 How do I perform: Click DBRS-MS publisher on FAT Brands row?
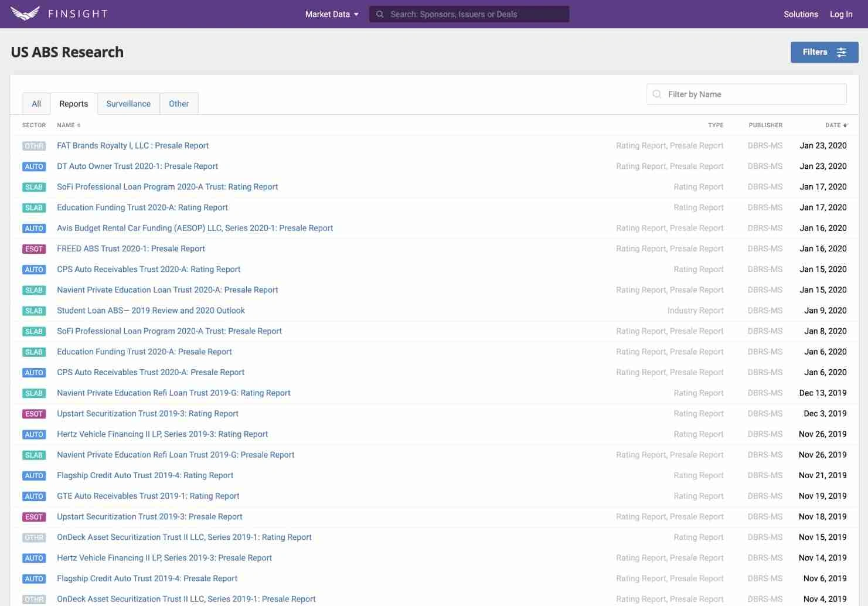pyautogui.click(x=765, y=145)
